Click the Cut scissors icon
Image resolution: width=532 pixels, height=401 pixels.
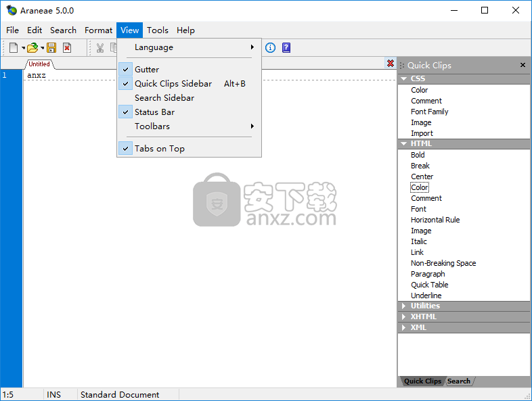point(99,48)
